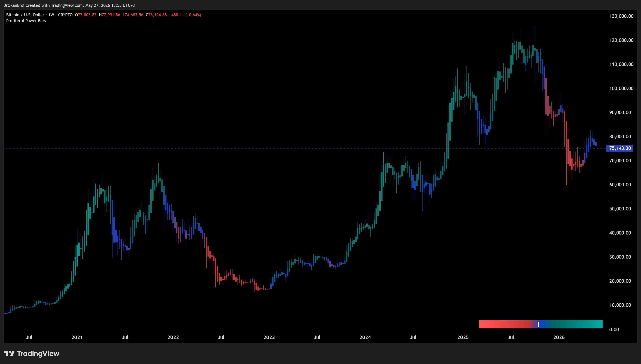
Task: Click the 2022 time axis label
Action: point(173,337)
